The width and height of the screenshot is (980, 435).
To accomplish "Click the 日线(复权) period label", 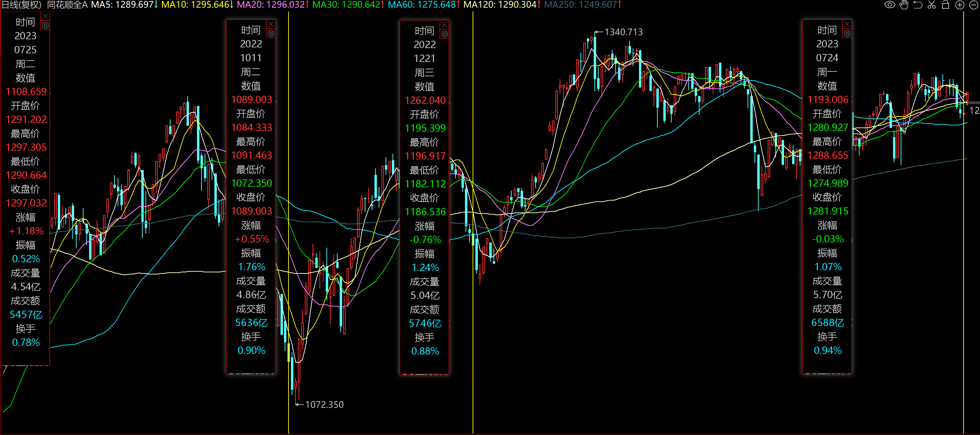I will click(21, 5).
